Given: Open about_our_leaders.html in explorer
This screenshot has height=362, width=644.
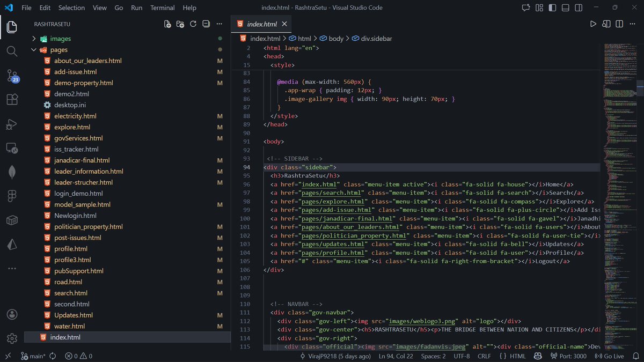Looking at the screenshot, I should click(x=127, y=61).
